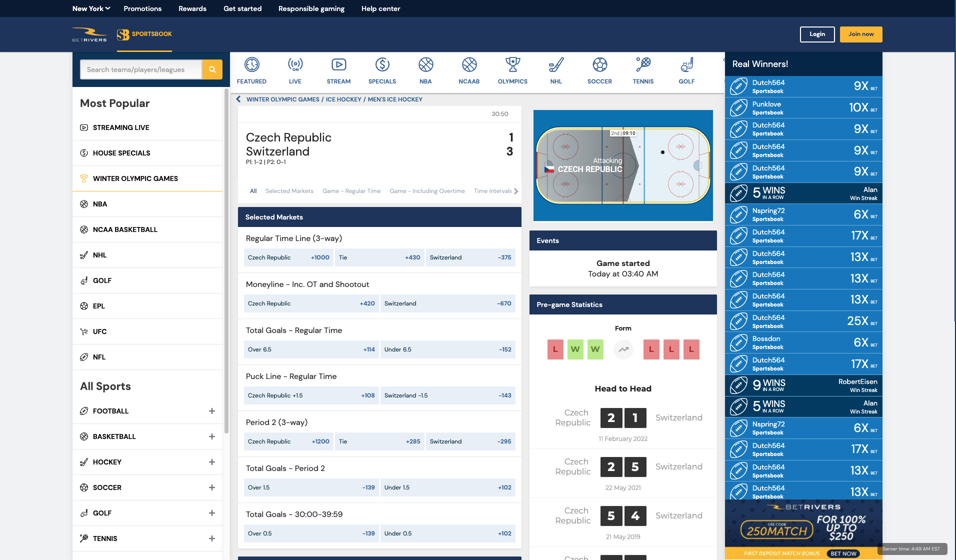Open Rewards in top menu

[192, 8]
